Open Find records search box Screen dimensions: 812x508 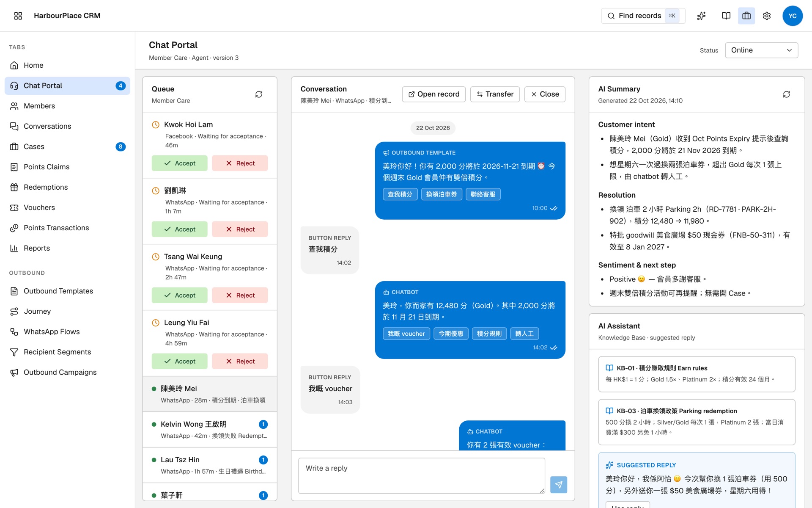pos(643,16)
